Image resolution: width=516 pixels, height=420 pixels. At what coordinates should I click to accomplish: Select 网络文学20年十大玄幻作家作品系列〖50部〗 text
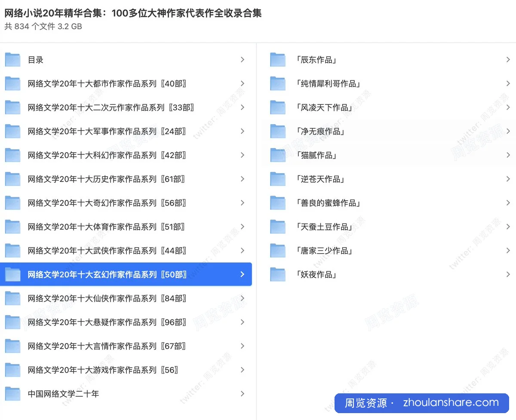click(x=107, y=274)
